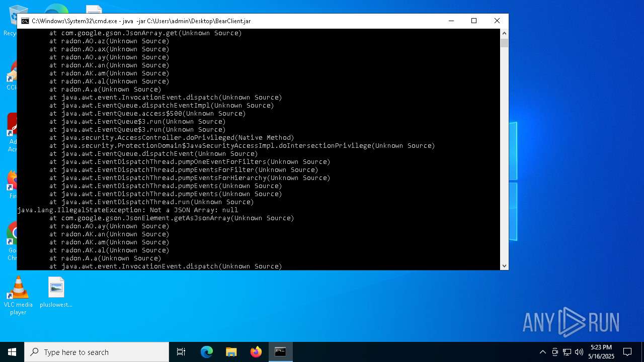Open the volume tray icon

[x=579, y=352]
